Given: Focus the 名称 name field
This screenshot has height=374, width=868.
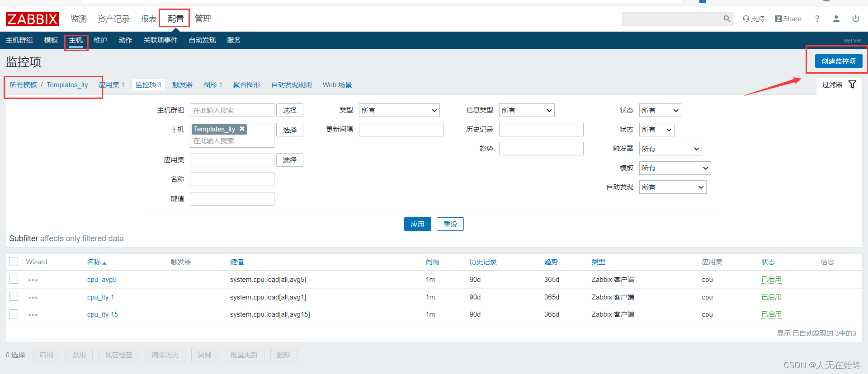Looking at the screenshot, I should coord(232,179).
